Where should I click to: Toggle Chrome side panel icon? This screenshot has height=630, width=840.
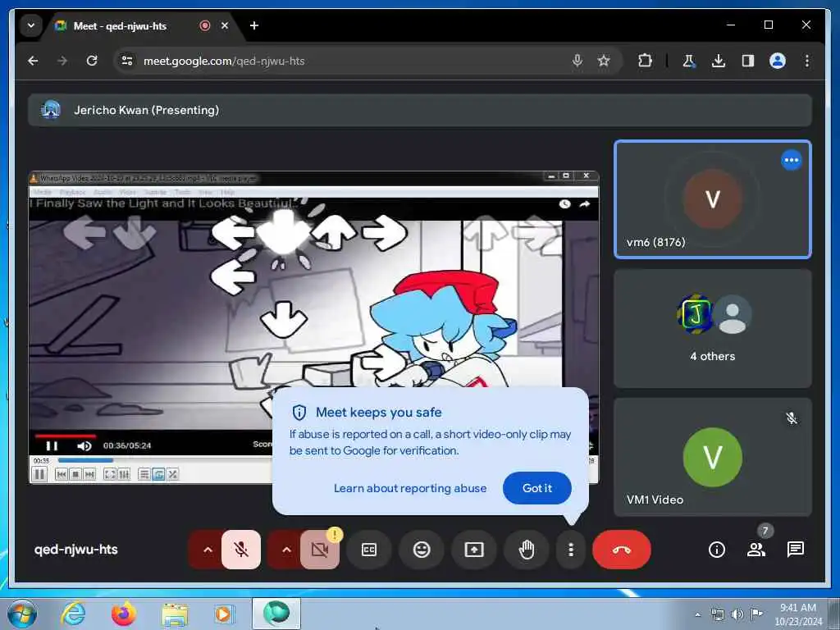pyautogui.click(x=748, y=61)
